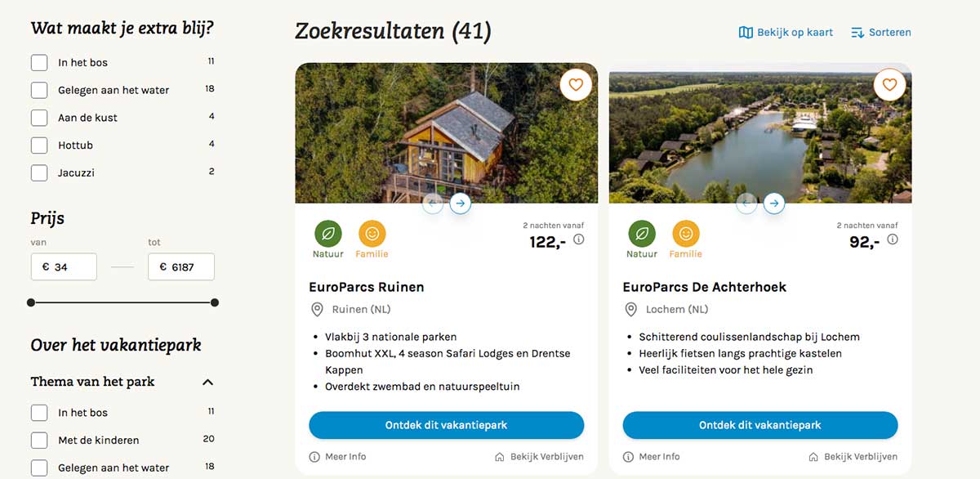The image size is (980, 479).
Task: Click the minimum price field showing 34
Action: click(x=64, y=267)
